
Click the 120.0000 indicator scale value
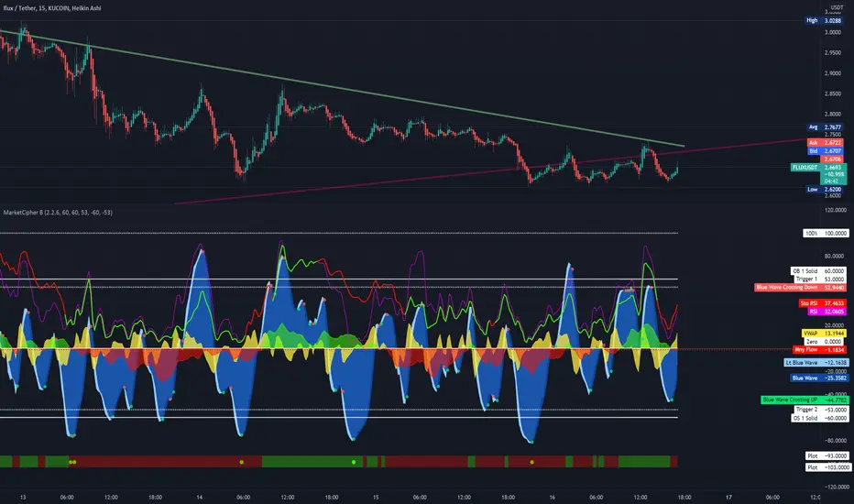pyautogui.click(x=836, y=210)
